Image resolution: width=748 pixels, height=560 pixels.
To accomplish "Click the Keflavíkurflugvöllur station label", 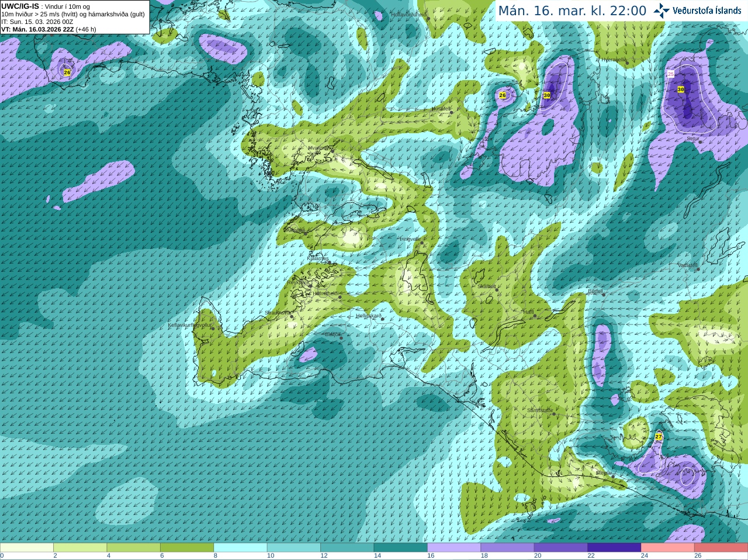I will pos(190,325).
